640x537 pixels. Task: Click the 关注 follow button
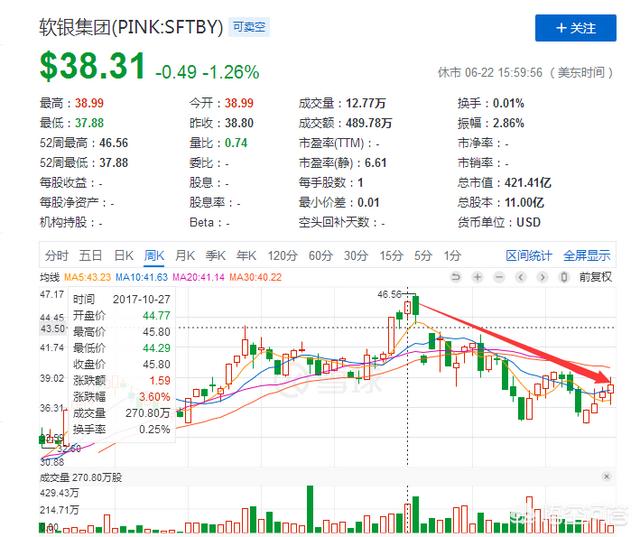click(x=576, y=28)
